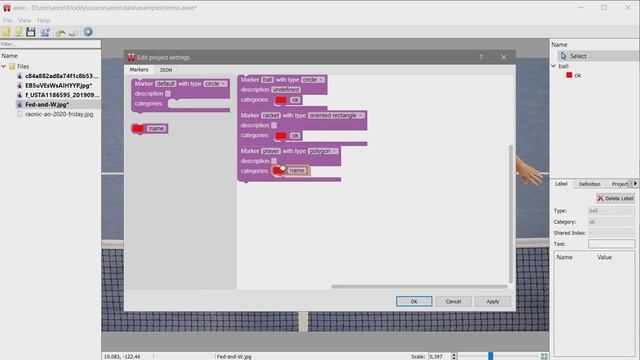The image size is (640, 360).
Task: Collapse the ball node in label tree
Action: [x=554, y=66]
